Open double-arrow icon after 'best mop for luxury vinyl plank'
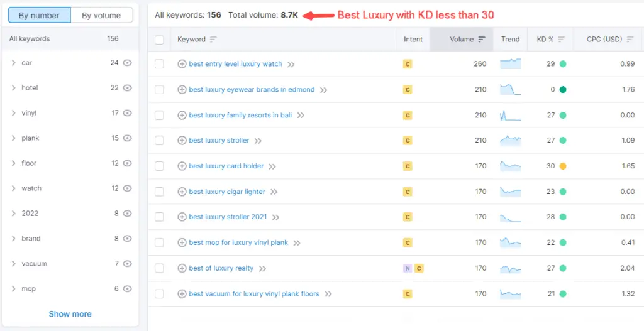The width and height of the screenshot is (644, 331). click(x=297, y=243)
